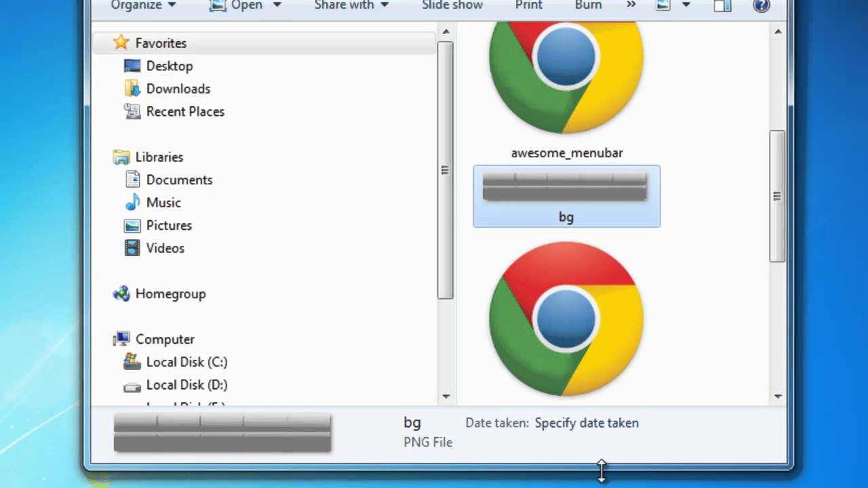Open Local Disk (D:)

(186, 385)
